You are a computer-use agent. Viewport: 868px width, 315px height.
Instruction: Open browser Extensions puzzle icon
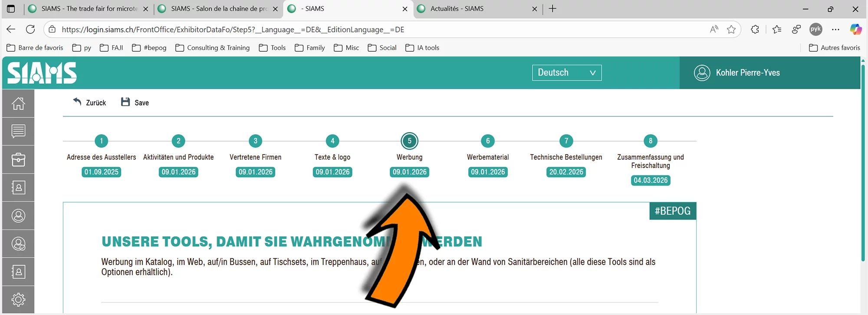point(755,30)
